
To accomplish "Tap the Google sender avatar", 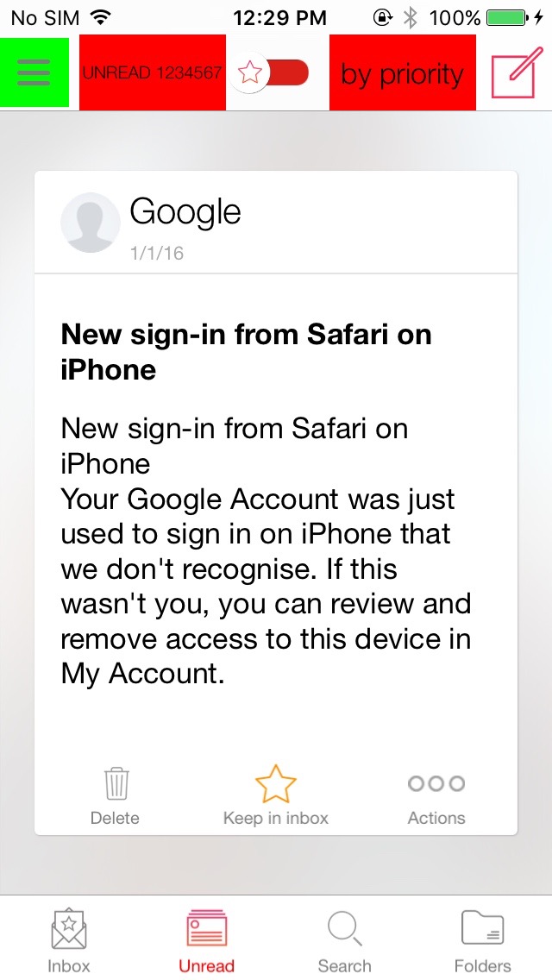I will click(x=90, y=223).
